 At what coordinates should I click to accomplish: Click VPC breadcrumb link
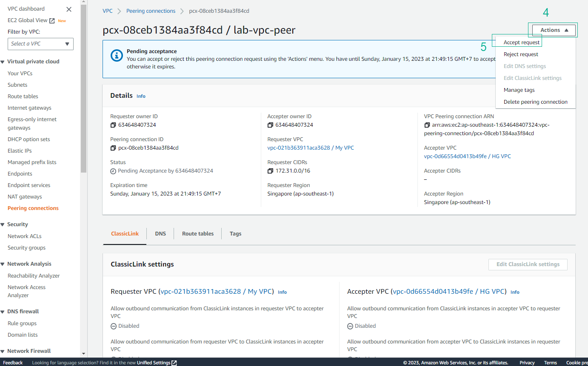click(x=108, y=11)
